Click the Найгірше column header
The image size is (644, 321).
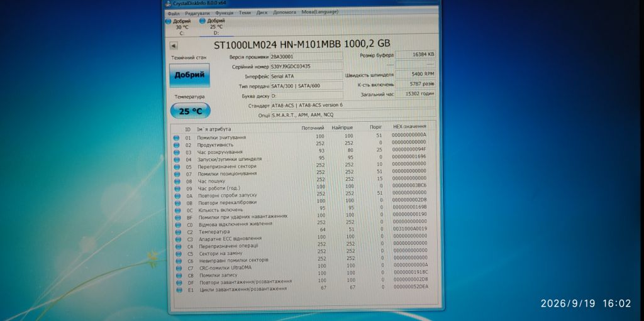point(343,128)
